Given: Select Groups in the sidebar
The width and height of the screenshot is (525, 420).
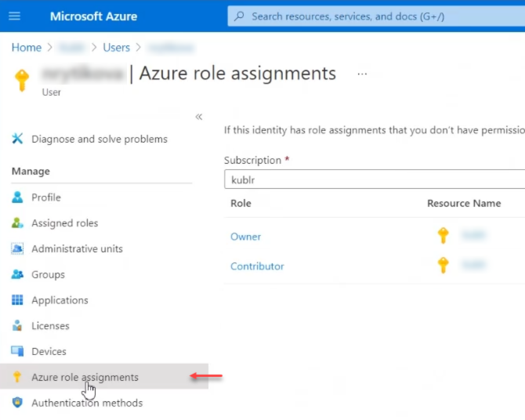Looking at the screenshot, I should tap(49, 274).
